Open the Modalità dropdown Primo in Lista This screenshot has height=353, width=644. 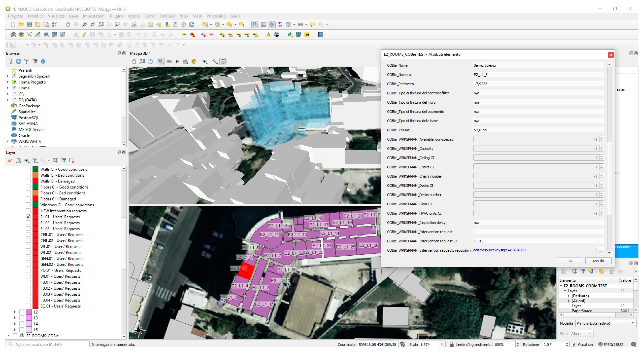point(605,323)
